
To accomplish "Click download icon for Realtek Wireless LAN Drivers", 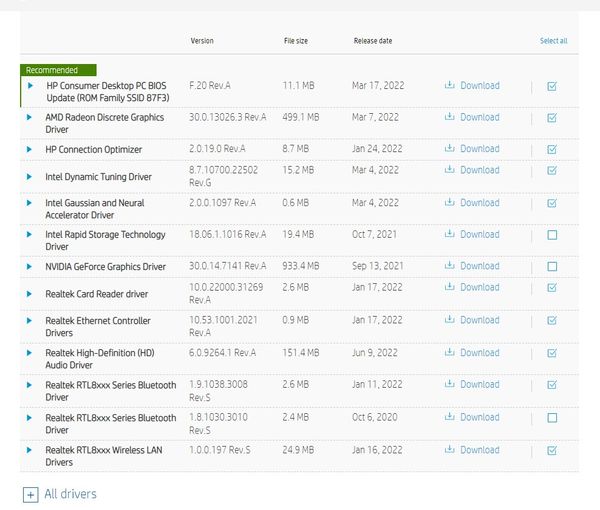I will click(450, 450).
